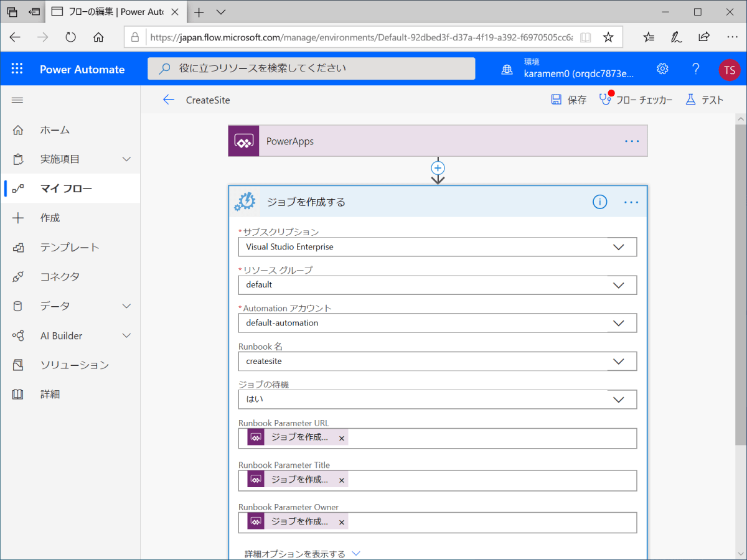Click the CreateSite flow name
This screenshot has height=560, width=747.
point(208,100)
